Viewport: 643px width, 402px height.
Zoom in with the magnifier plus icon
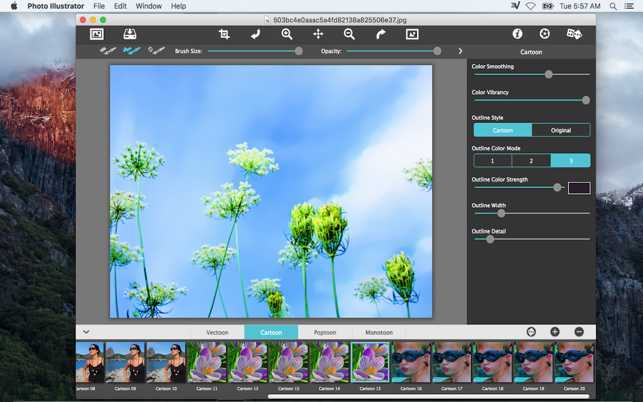point(287,34)
